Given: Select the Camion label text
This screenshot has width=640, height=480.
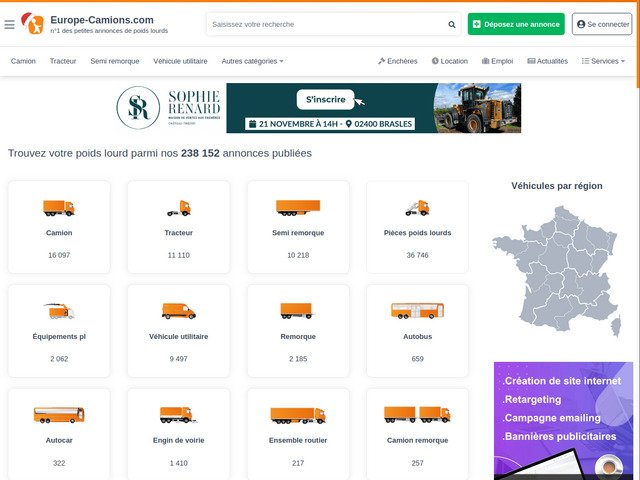Looking at the screenshot, I should (x=59, y=233).
